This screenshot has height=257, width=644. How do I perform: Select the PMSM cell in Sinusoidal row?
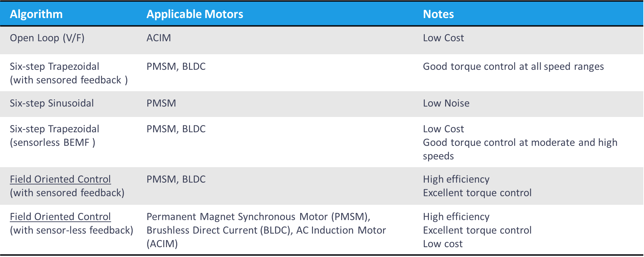[161, 103]
